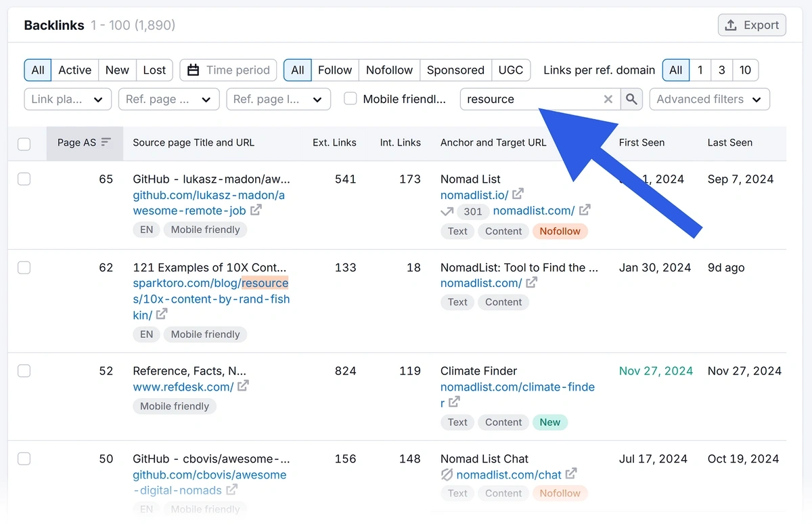Screen dimensions: 812x524
Task: Switch to New backlinks tab
Action: 117,70
